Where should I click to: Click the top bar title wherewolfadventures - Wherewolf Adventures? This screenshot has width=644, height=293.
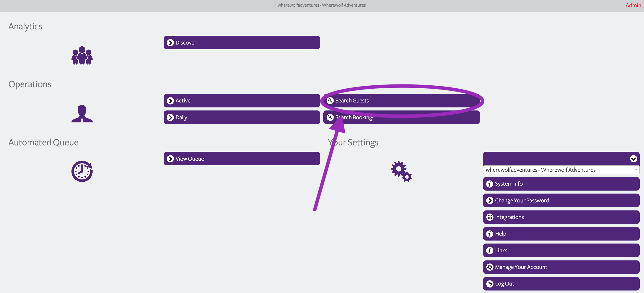(x=322, y=5)
